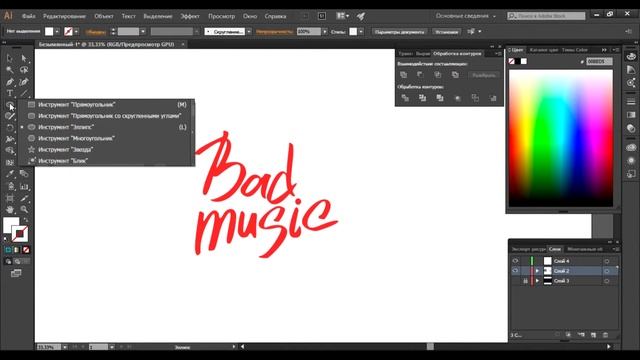Expand layer Слой 3 disclosure triangle
The image size is (640, 360).
coord(537,281)
